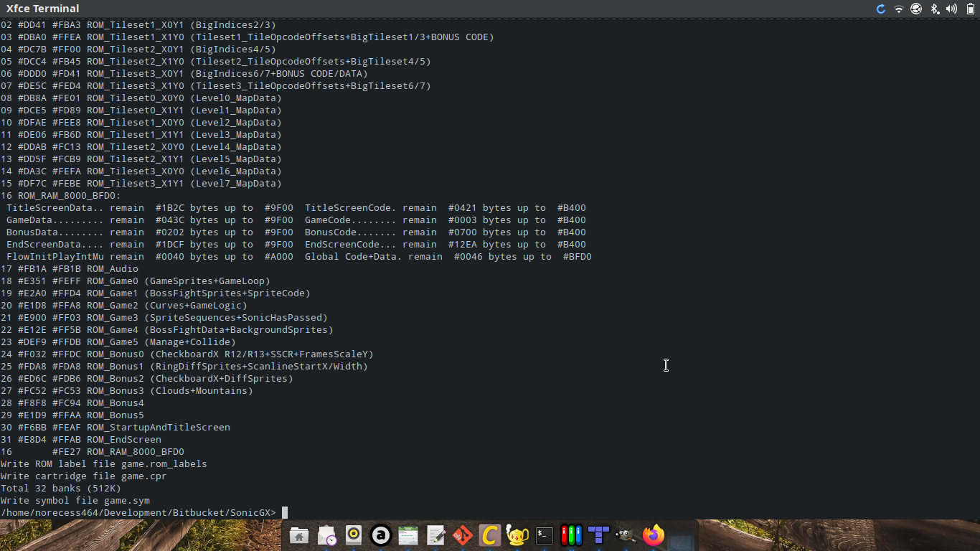The height and width of the screenshot is (551, 980).
Task: Open the battery indicator in the tray
Action: click(971, 9)
